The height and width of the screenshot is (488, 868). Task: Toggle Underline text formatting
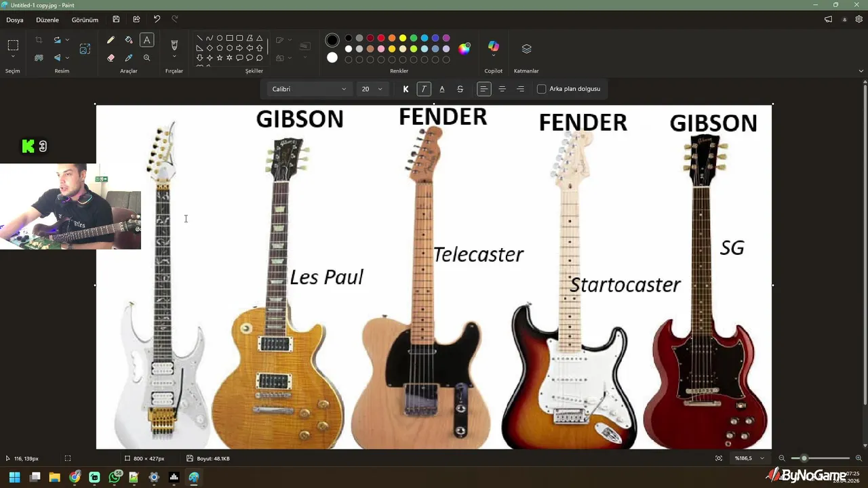[442, 89]
